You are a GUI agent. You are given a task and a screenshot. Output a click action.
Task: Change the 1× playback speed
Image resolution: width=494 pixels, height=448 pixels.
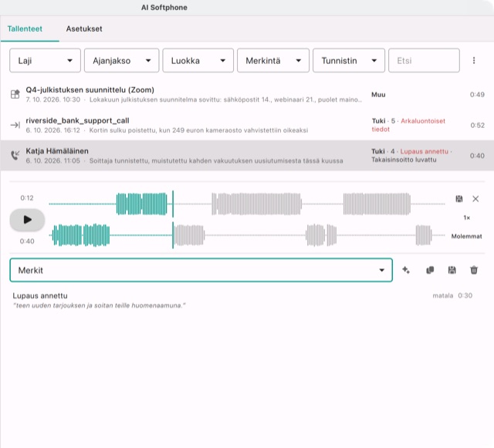coord(466,217)
